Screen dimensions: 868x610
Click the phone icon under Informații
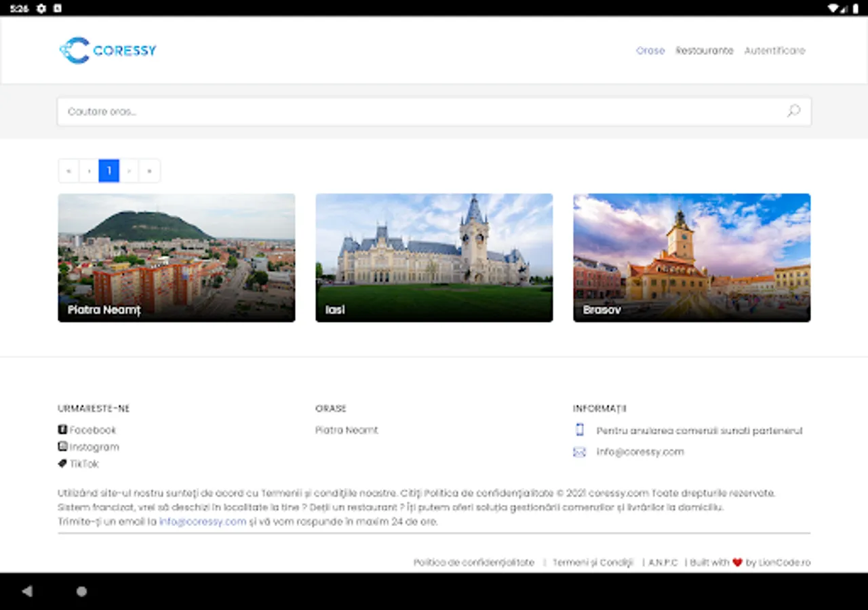pos(579,430)
